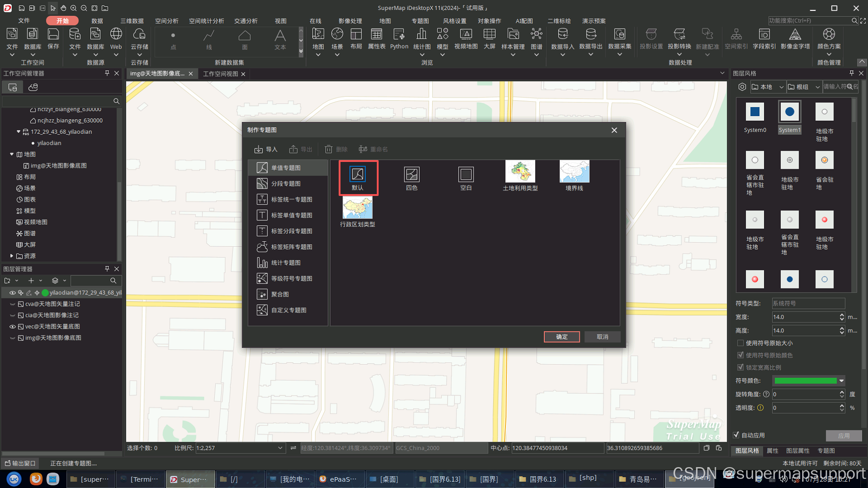This screenshot has height=488, width=868.
Task: Toggle the 锁定宽高比例 checkbox
Action: pos(740,367)
